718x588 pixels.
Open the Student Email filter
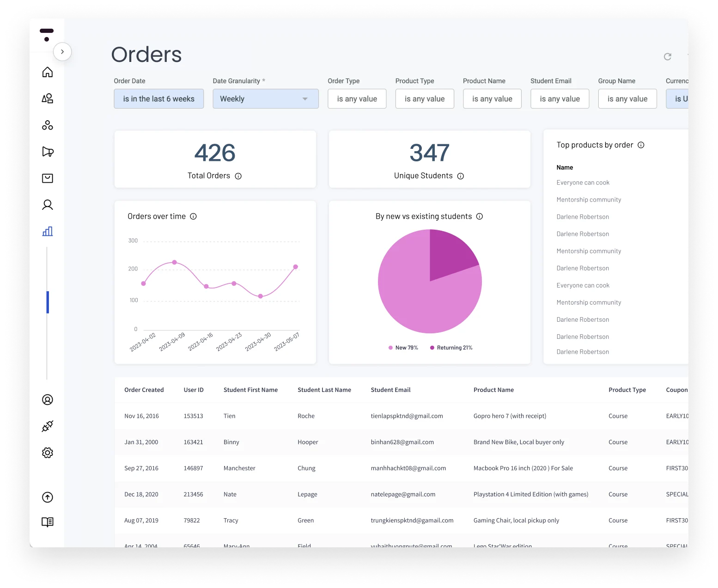click(x=560, y=99)
